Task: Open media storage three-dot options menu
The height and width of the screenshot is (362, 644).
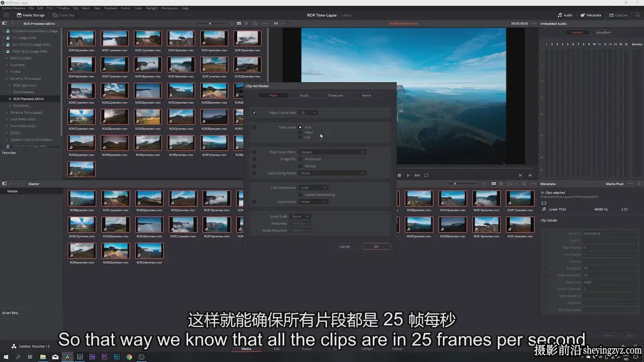Action: click(x=264, y=24)
